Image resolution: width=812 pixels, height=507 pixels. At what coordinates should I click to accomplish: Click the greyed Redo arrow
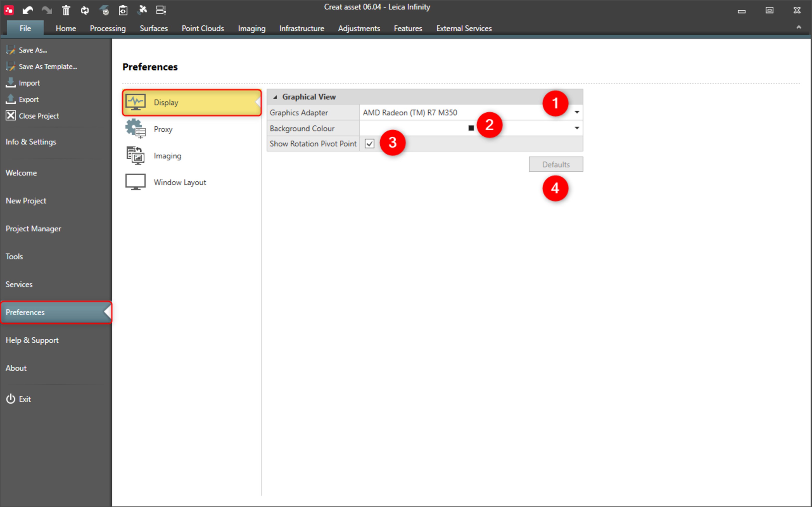(47, 10)
